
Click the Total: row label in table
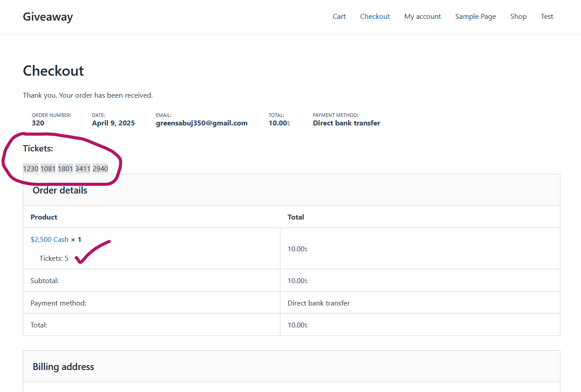tap(39, 325)
